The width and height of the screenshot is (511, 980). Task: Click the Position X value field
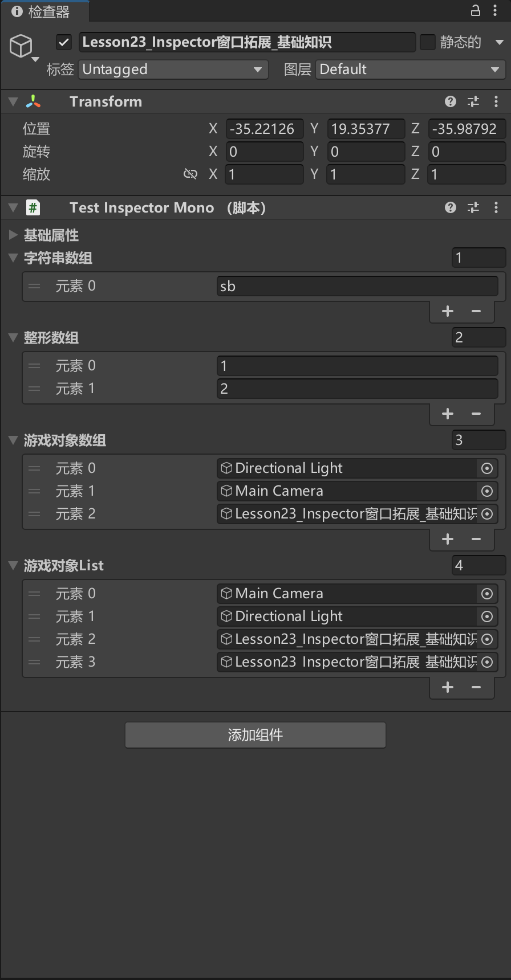tap(264, 129)
